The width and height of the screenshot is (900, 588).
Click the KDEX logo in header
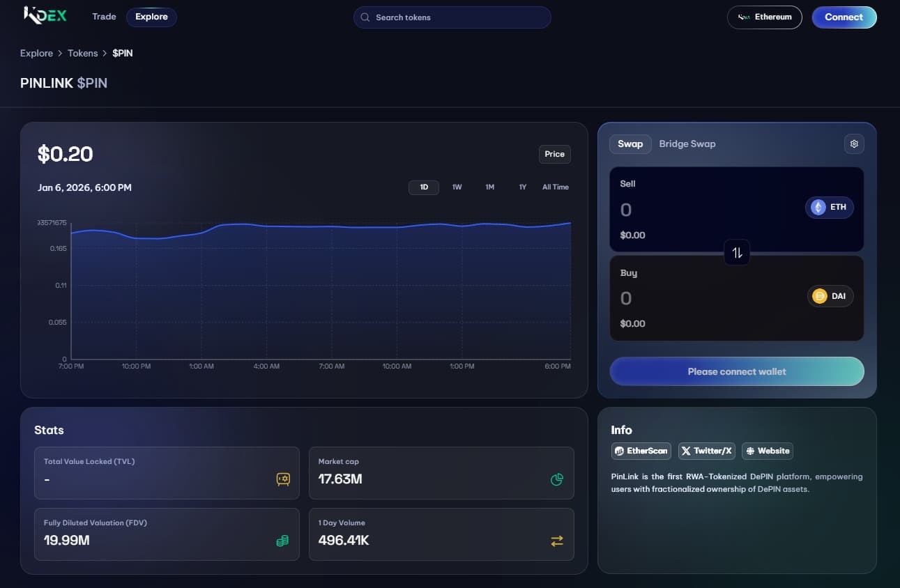[45, 15]
